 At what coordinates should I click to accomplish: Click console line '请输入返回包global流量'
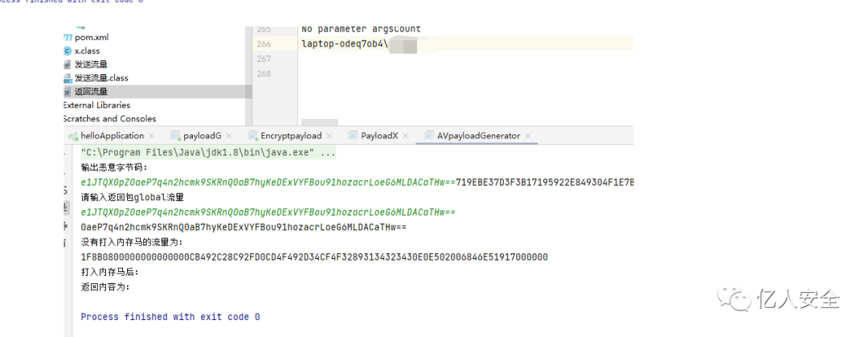tap(133, 197)
